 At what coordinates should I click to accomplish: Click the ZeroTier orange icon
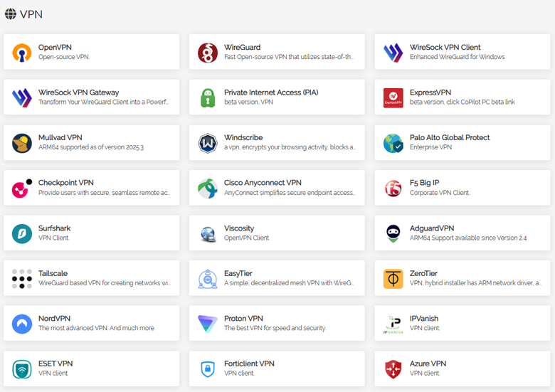click(x=393, y=279)
